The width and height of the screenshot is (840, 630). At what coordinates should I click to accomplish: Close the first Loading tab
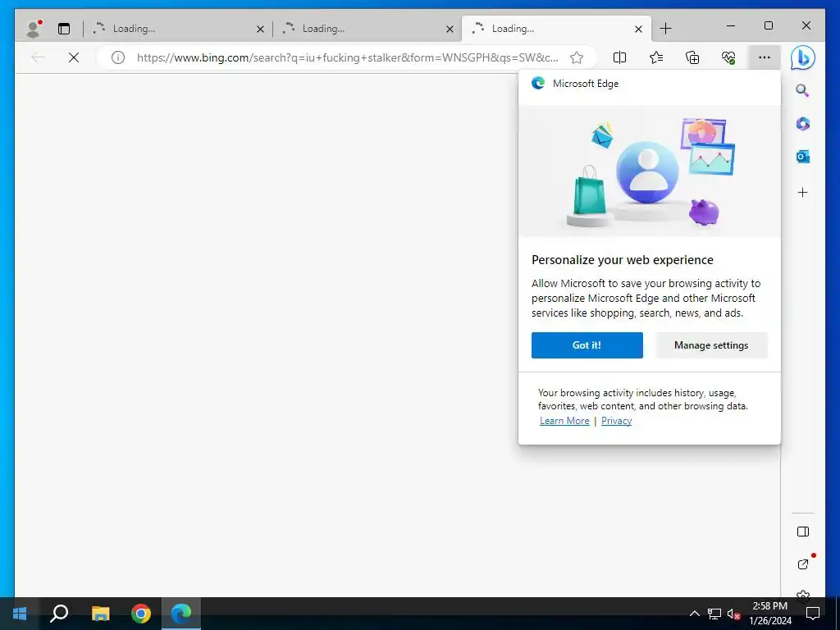260,29
